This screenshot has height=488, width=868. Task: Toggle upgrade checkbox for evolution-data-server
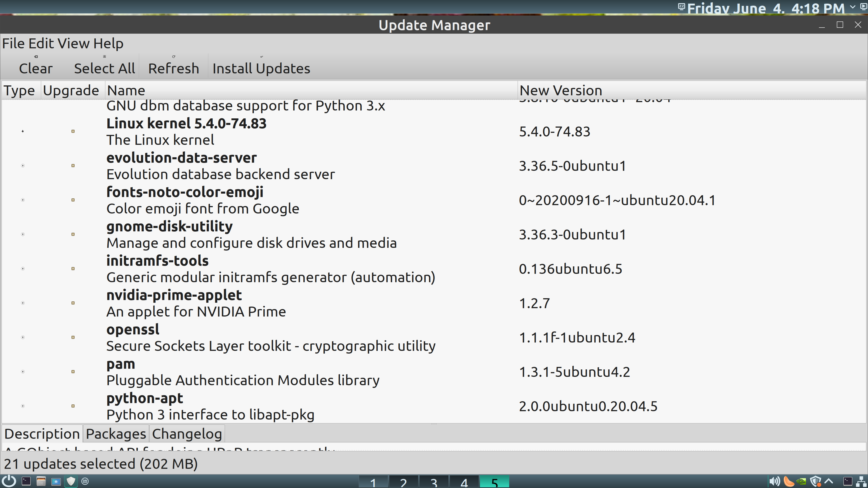pos(73,166)
